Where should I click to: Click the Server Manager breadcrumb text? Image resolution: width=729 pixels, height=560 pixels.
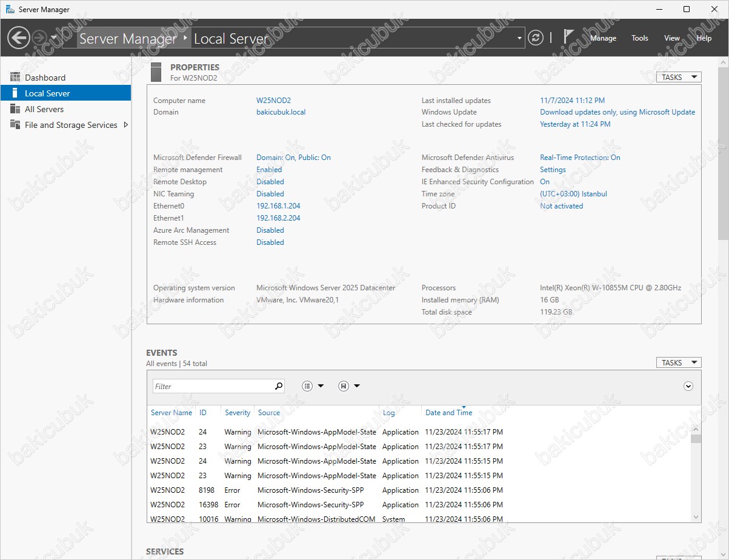(x=128, y=39)
